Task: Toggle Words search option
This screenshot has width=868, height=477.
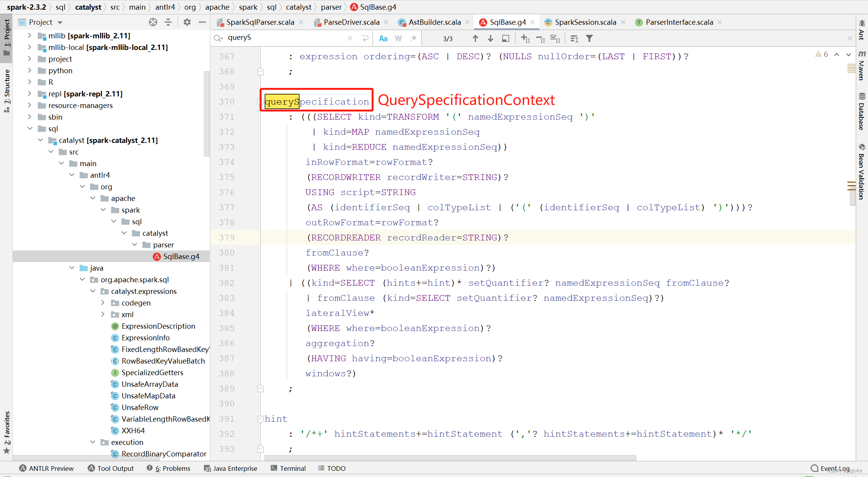Action: [x=398, y=38]
